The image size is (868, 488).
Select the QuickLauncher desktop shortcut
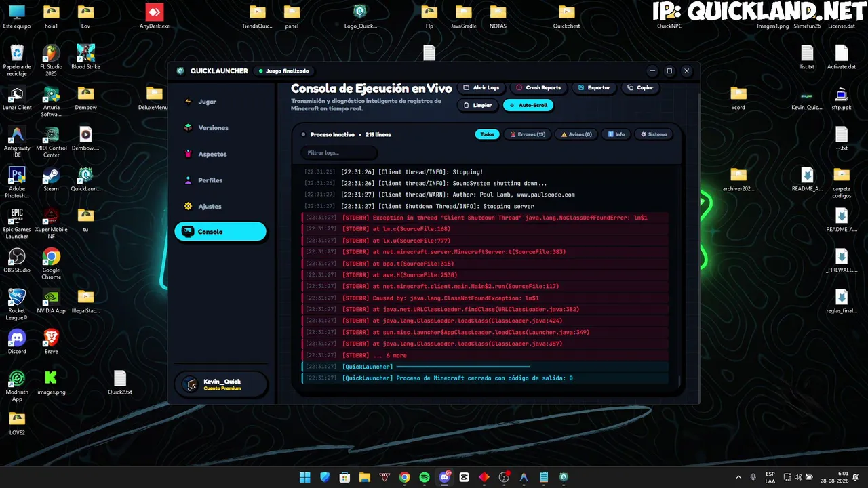click(x=85, y=179)
